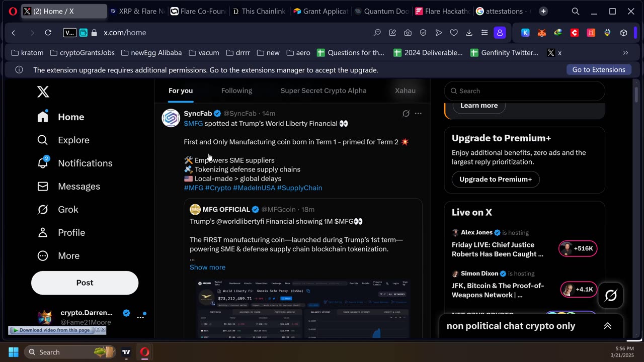
Task: Click the Post button
Action: coord(85,283)
